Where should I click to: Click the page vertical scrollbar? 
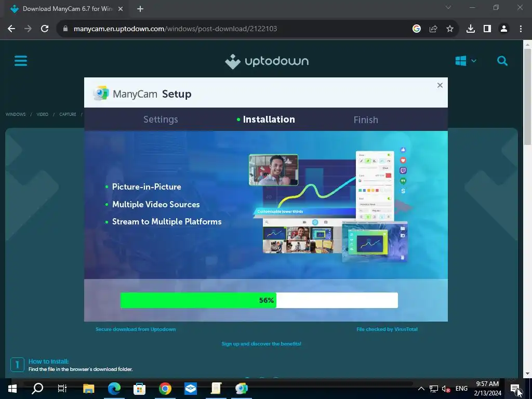click(x=527, y=97)
